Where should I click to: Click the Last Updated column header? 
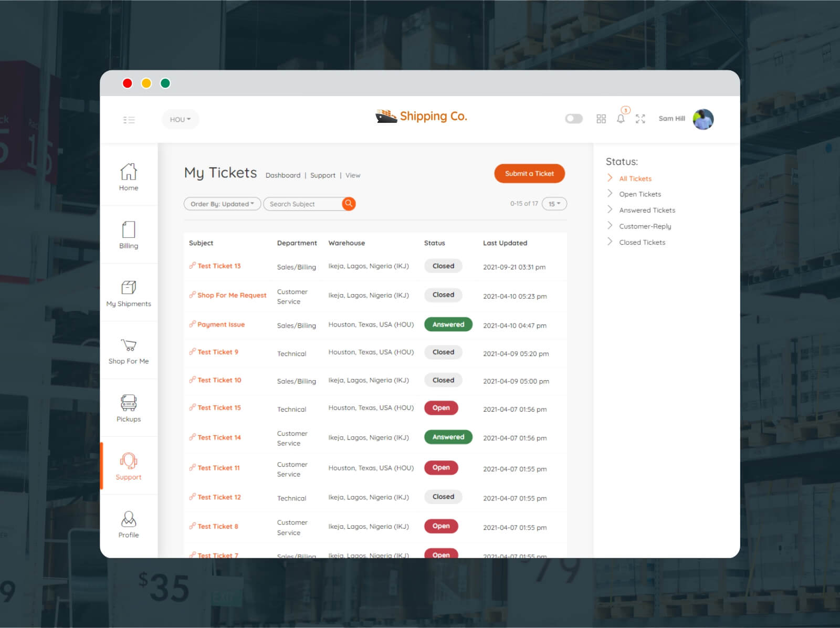coord(505,243)
